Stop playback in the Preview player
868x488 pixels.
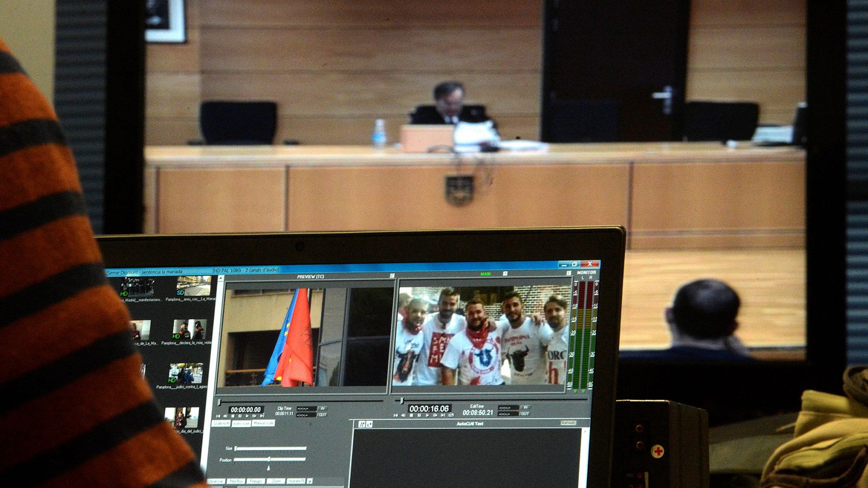[x=233, y=416]
